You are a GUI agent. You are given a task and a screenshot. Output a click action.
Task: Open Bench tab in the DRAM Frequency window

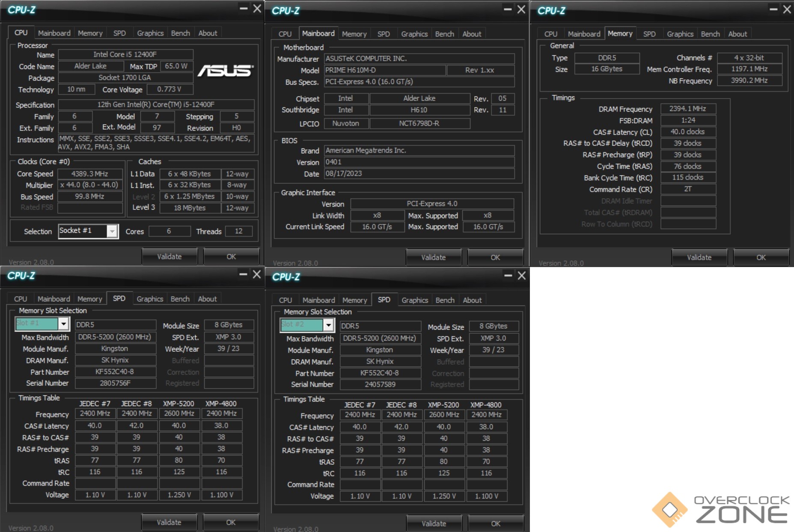point(710,34)
